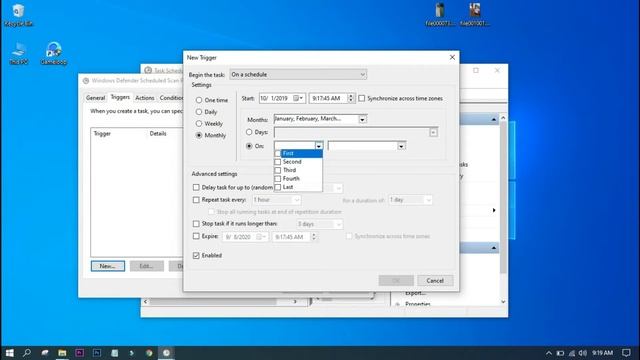Tick the First checkbox in the list

point(278,153)
